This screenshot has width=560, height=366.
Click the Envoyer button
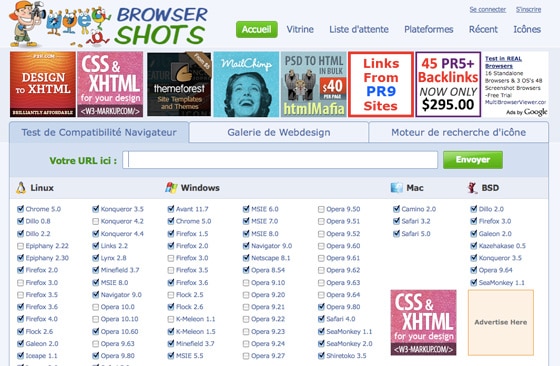pos(473,160)
